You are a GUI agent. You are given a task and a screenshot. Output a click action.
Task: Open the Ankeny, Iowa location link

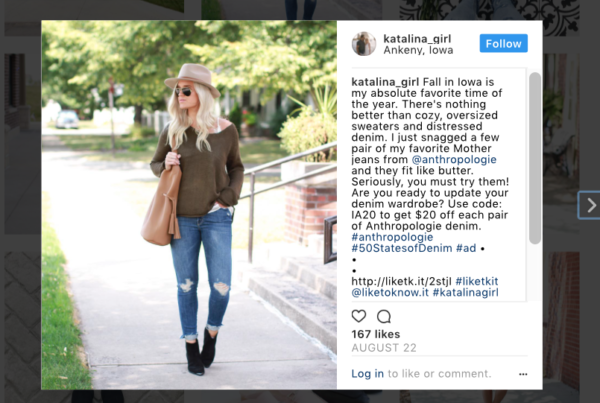418,50
